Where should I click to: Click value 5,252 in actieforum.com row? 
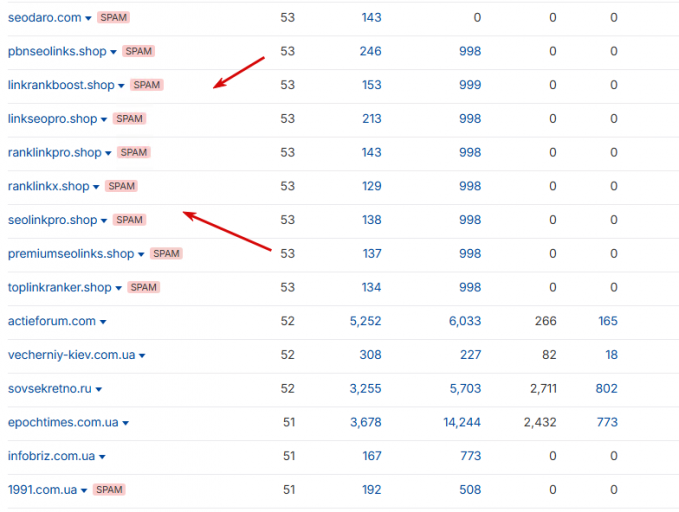[366, 321]
